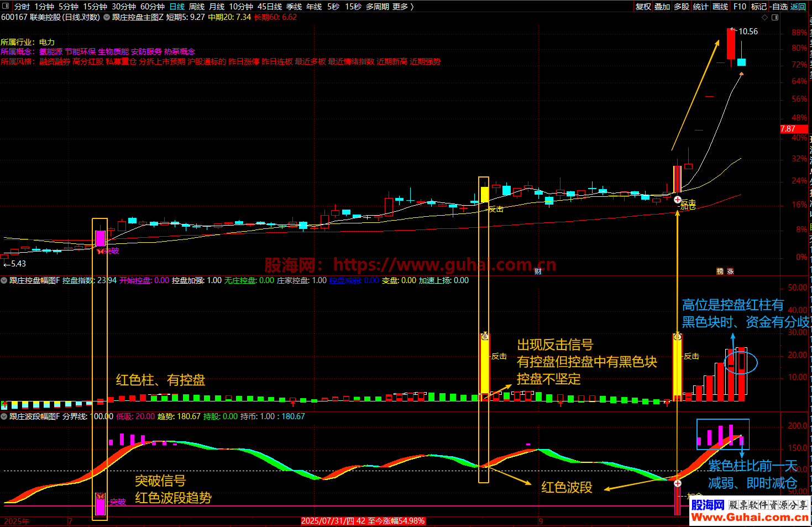Viewport: 812px width, 527px height.
Task: Click the 财 marker icon on the chart
Action: tap(537, 271)
